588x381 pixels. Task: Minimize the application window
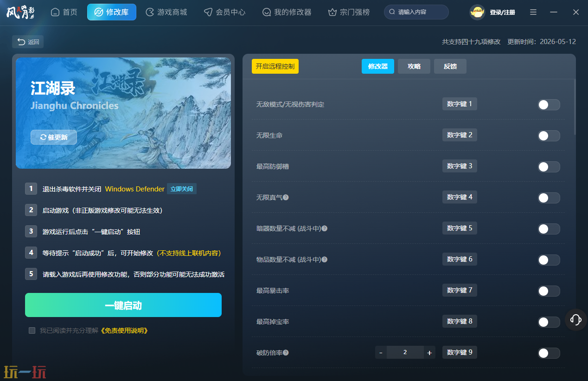554,12
